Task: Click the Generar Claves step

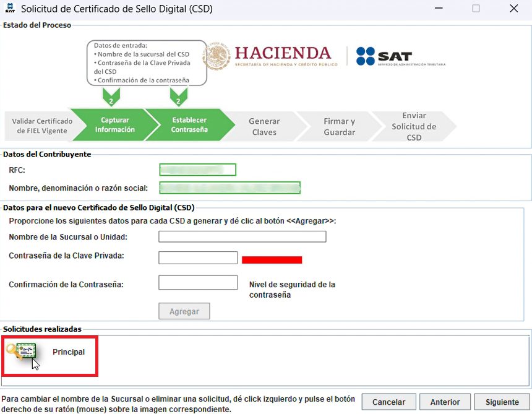Action: (x=264, y=126)
